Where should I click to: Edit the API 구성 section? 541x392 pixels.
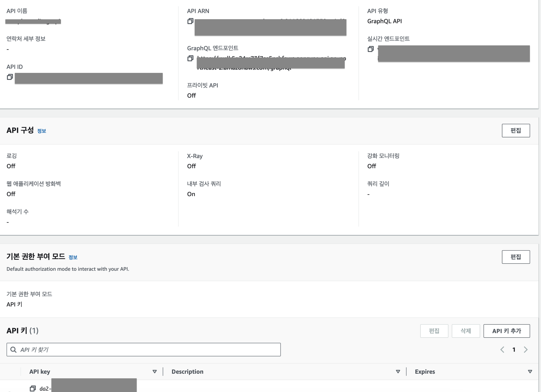click(x=516, y=131)
